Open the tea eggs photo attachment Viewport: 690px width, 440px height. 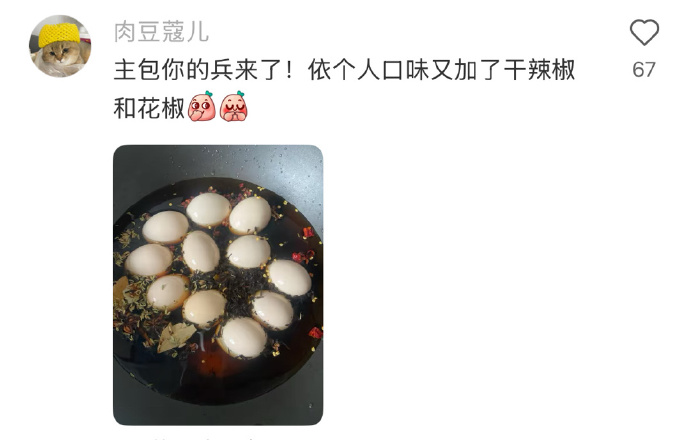218,285
